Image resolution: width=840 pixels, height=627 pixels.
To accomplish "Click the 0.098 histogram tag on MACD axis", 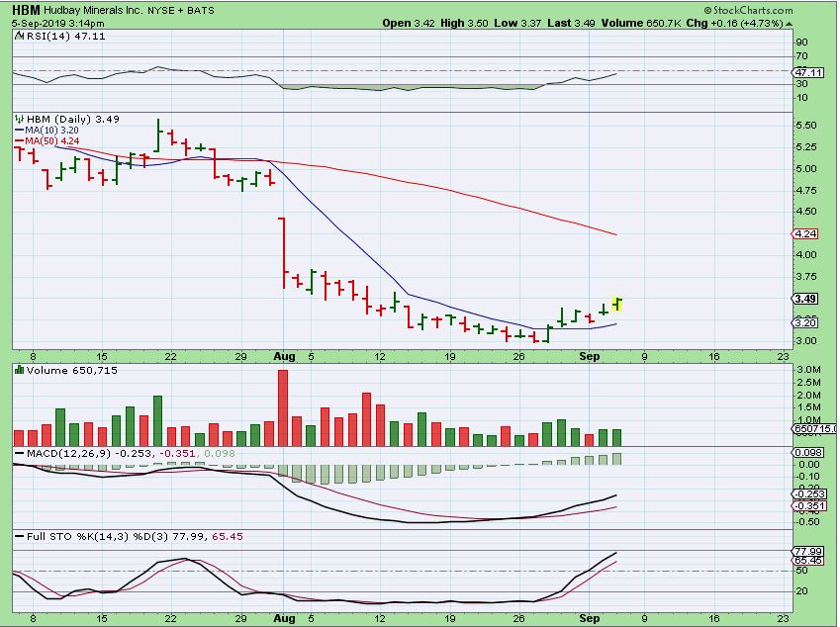I will (805, 452).
